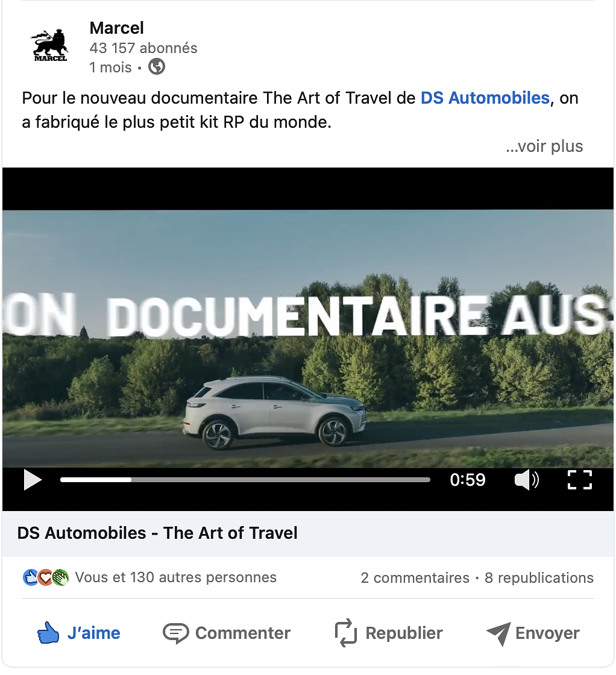
Task: Click the paper plane Envoyer icon
Action: tap(498, 633)
